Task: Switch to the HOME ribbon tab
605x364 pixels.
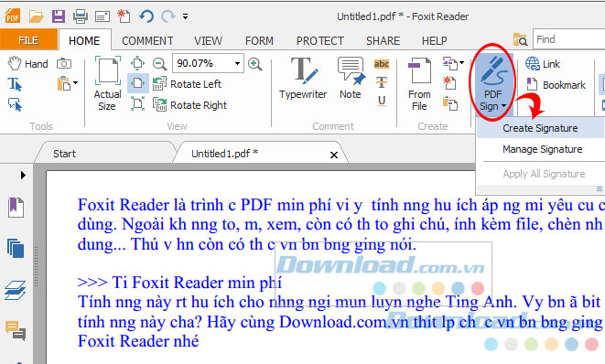Action: pos(84,40)
